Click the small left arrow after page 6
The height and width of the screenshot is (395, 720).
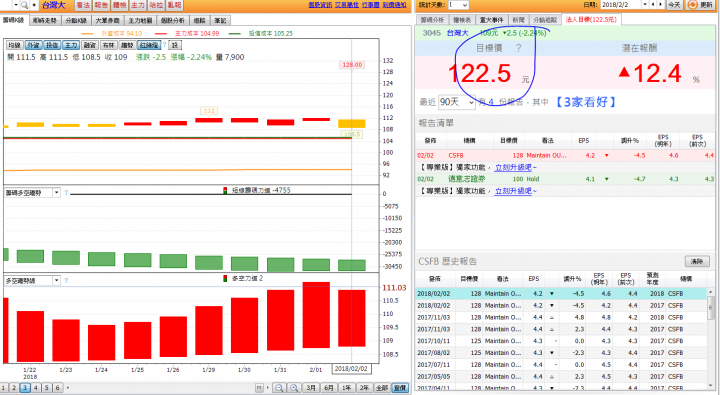point(68,388)
